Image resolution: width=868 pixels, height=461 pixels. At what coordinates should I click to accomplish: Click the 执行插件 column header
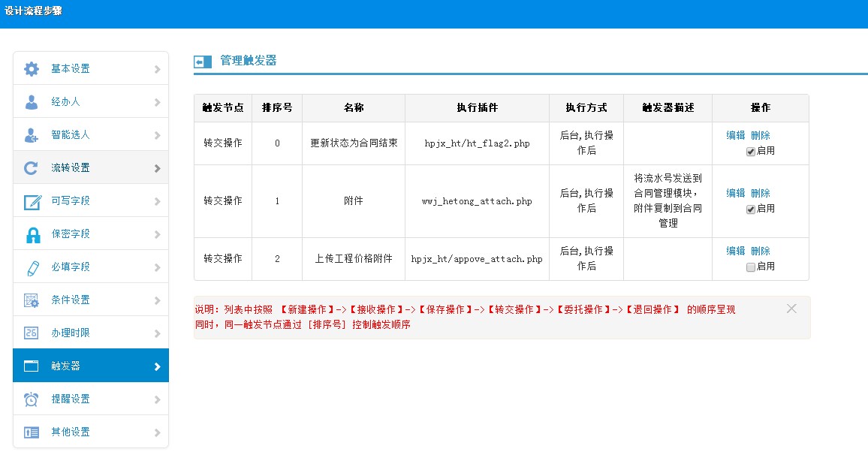click(x=478, y=108)
